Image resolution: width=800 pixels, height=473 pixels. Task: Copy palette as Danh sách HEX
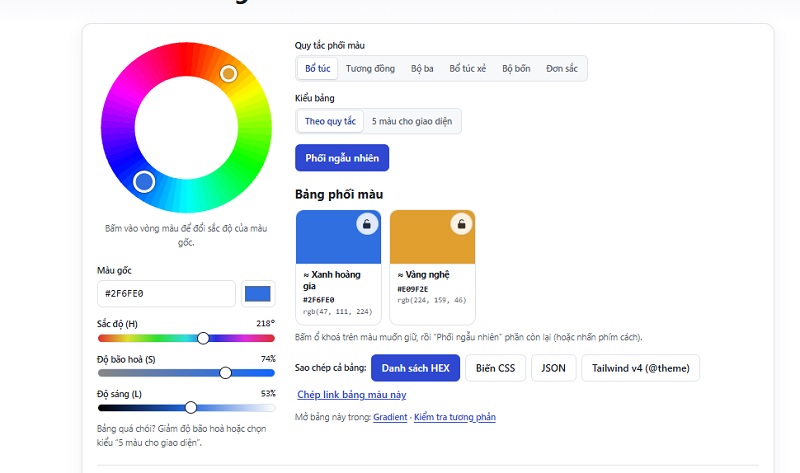[415, 368]
